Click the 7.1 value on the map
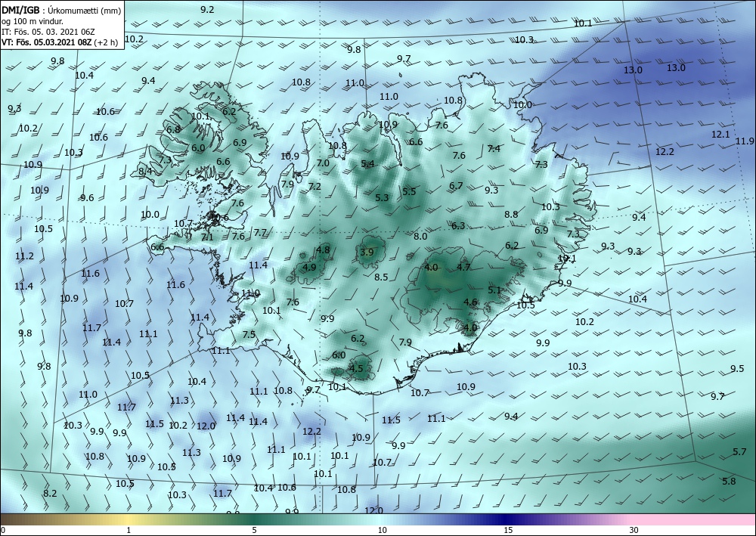The image size is (756, 536). 207,237
